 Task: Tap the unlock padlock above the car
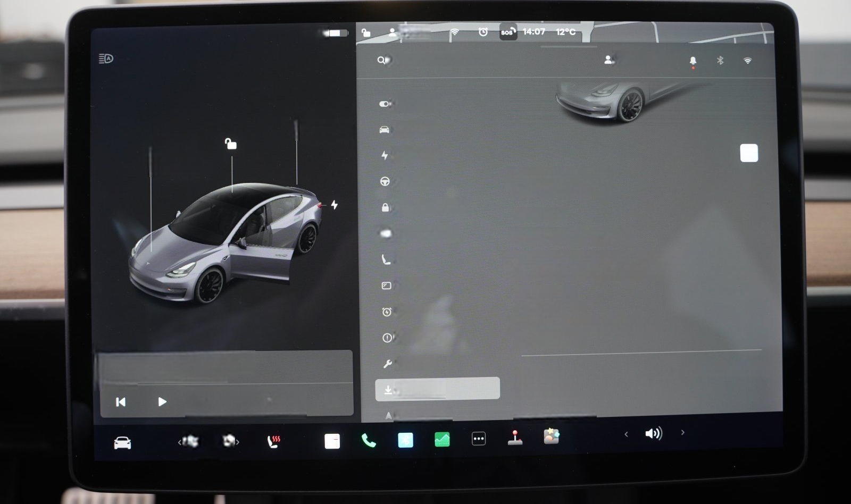point(230,144)
